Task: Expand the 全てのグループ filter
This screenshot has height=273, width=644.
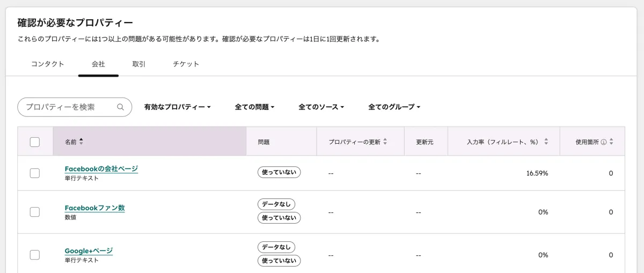Action: (394, 107)
